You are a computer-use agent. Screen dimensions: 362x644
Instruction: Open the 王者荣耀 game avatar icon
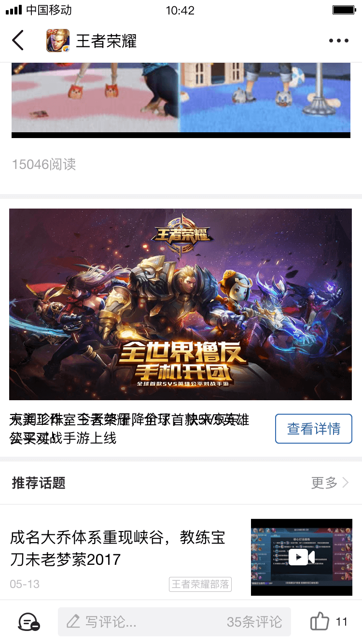[x=58, y=41]
